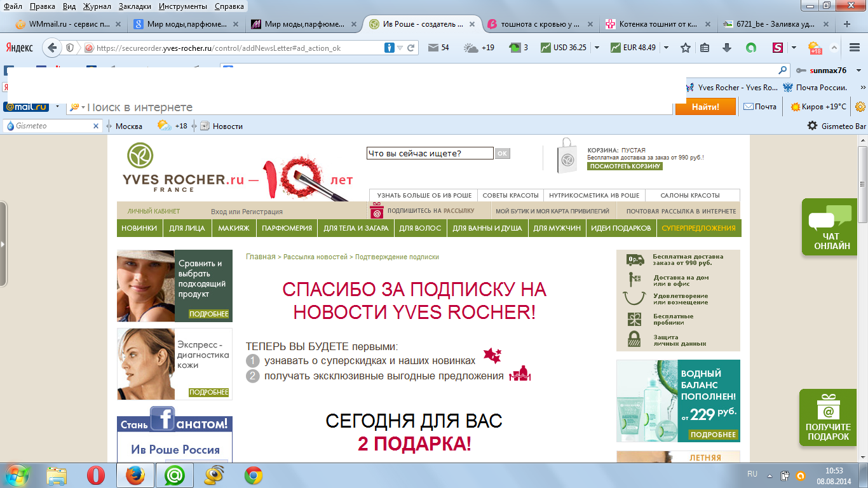Expand the dropdown next to EUR 48.49
Viewport: 868px width, 488px height.
666,48
